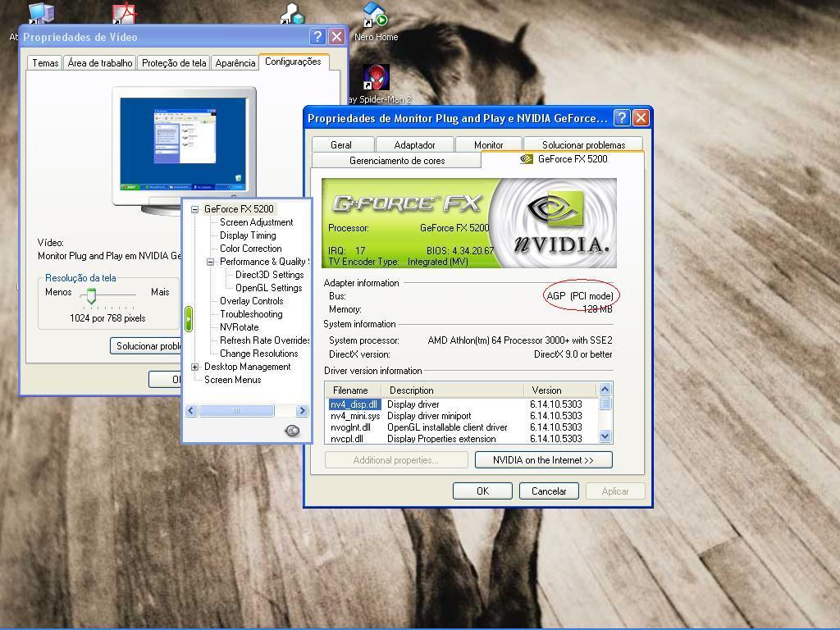Click the help button in NVIDIA properties dialog
Viewport: 840px width, 630px height.
pos(622,118)
